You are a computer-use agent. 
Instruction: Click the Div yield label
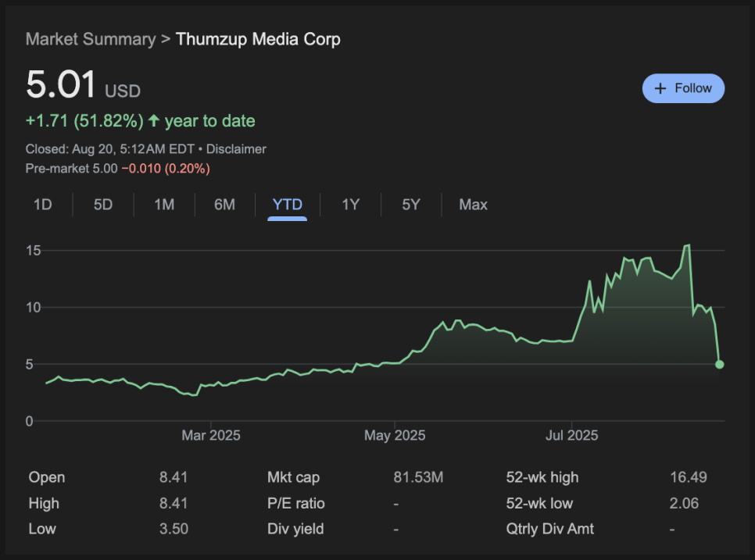coord(295,530)
